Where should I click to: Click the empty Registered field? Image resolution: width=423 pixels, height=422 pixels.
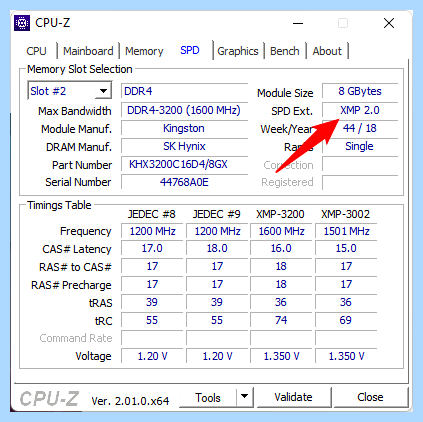coord(360,182)
